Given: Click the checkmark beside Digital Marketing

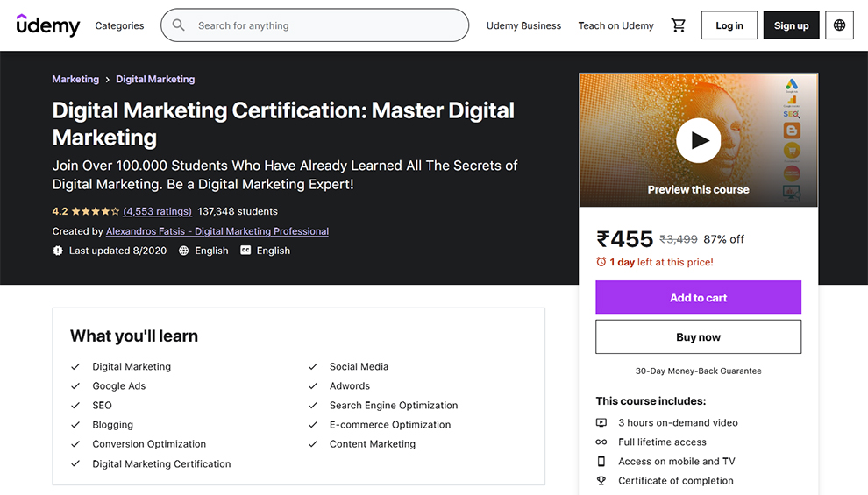Looking at the screenshot, I should 75,367.
